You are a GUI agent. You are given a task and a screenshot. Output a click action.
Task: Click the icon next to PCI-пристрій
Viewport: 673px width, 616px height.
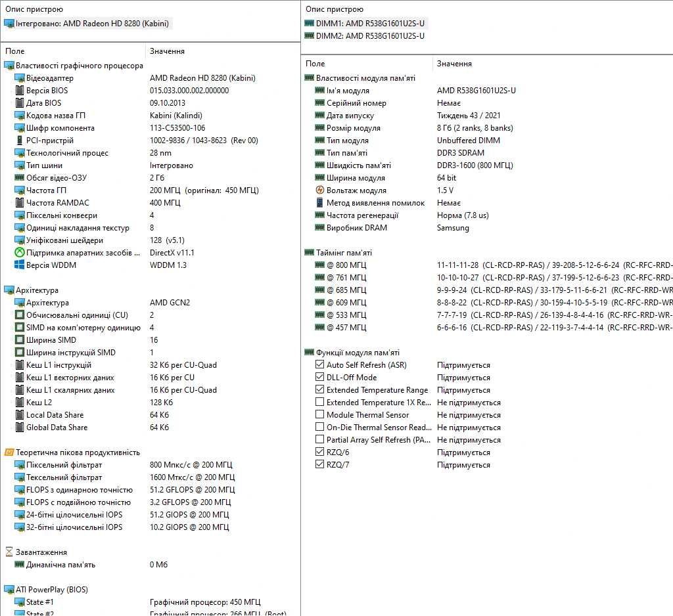[19, 141]
